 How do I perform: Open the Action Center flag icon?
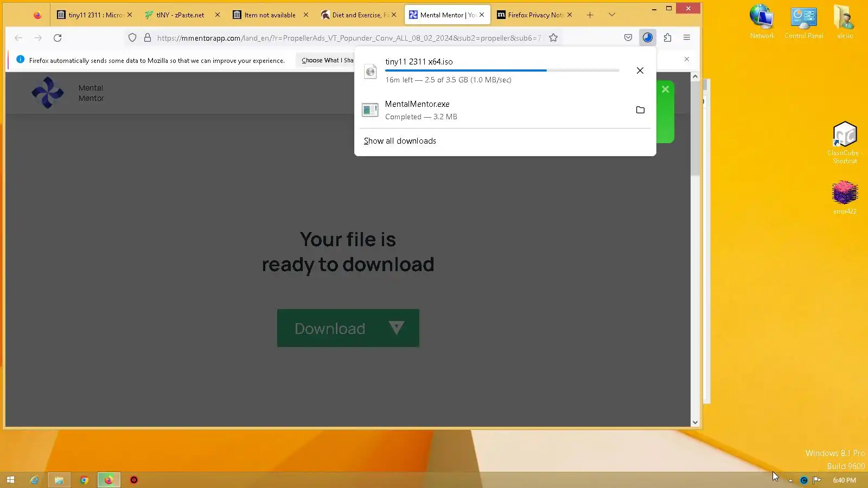tap(817, 480)
